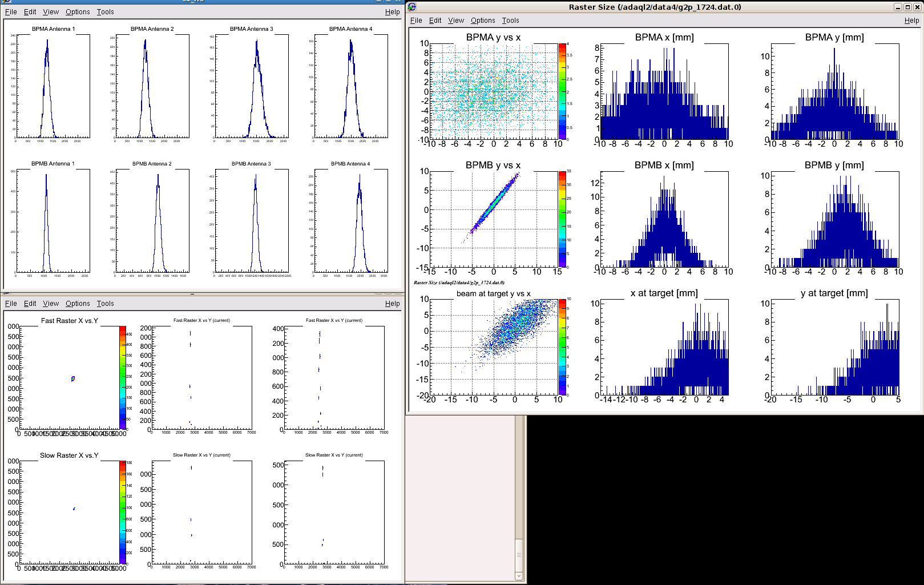The width and height of the screenshot is (924, 585).
Task: Minimize the Raster Size window
Action: pos(898,7)
